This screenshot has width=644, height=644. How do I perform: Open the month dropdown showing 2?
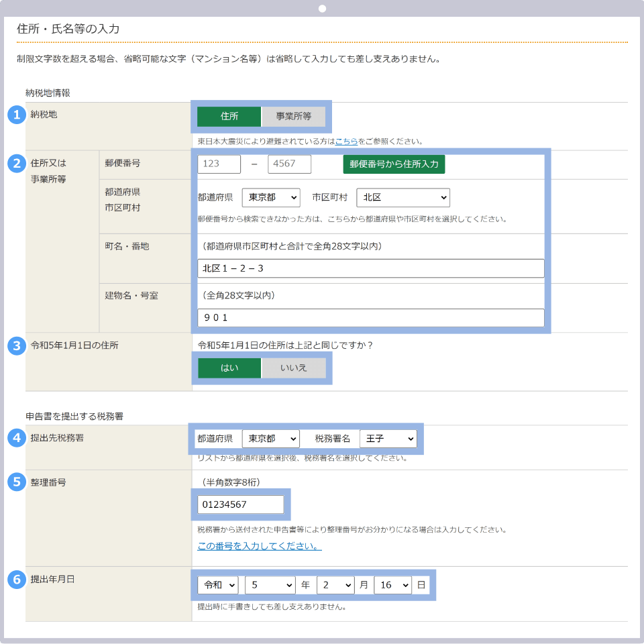pos(335,585)
